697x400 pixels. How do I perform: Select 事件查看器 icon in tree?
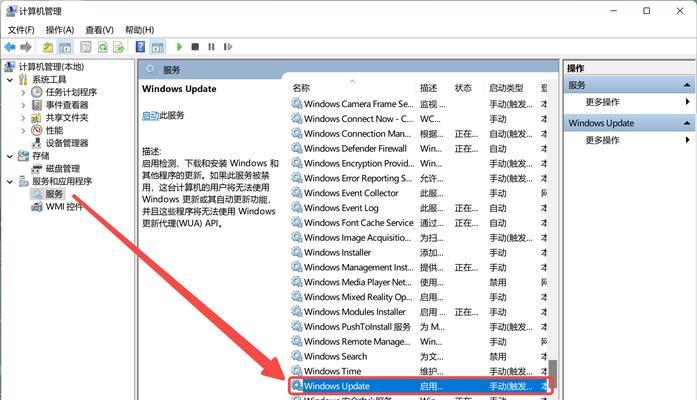tap(36, 105)
